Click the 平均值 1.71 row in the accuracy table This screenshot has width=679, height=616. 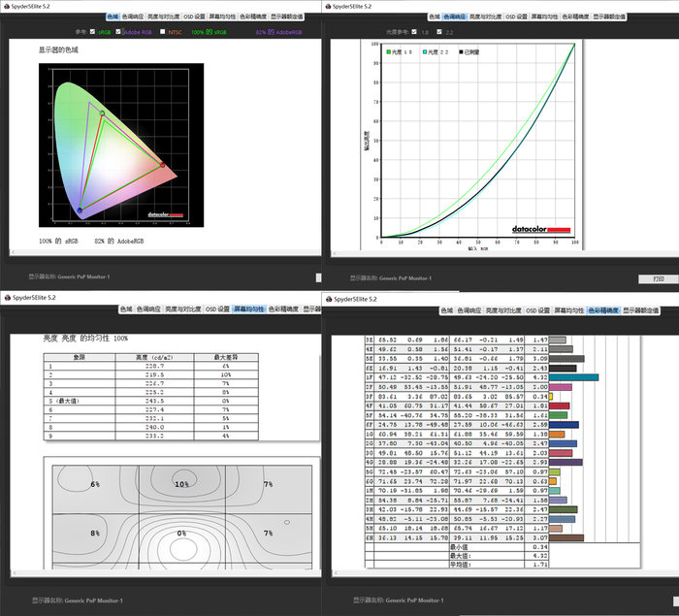pos(457,565)
